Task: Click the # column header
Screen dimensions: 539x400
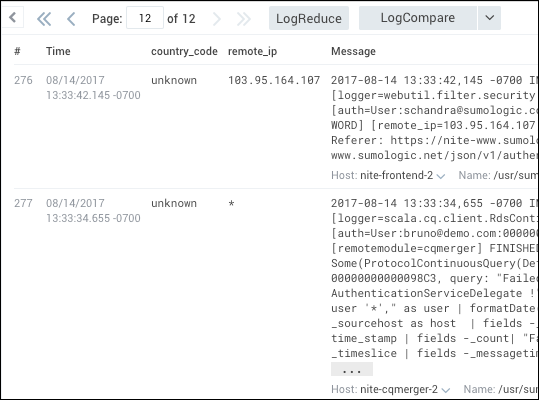Action: tap(17, 51)
